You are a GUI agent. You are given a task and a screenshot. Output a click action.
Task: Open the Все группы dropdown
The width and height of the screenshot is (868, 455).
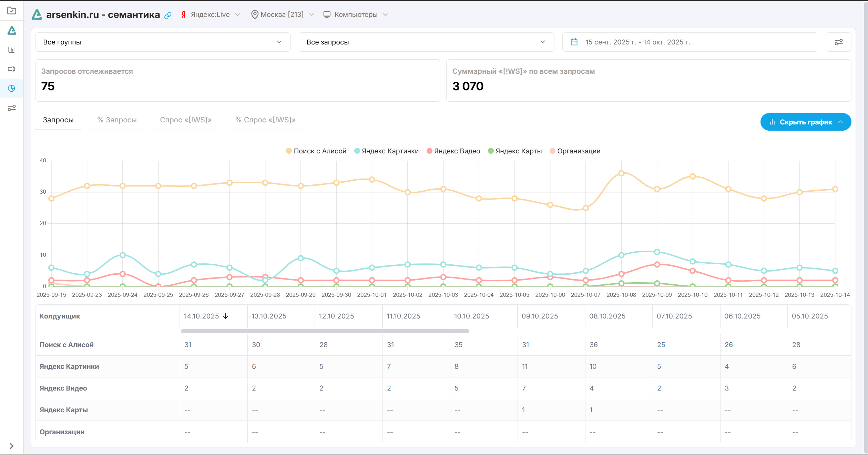pos(163,42)
